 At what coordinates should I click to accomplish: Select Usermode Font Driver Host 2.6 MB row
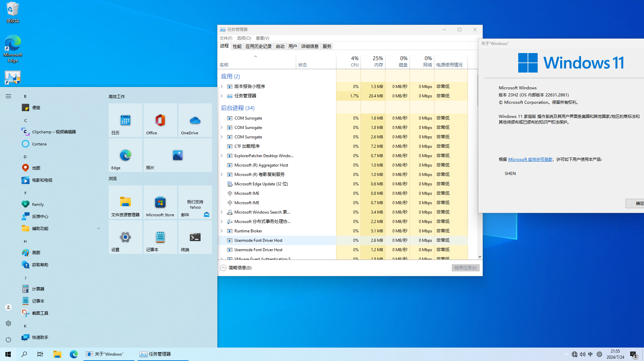click(x=343, y=240)
